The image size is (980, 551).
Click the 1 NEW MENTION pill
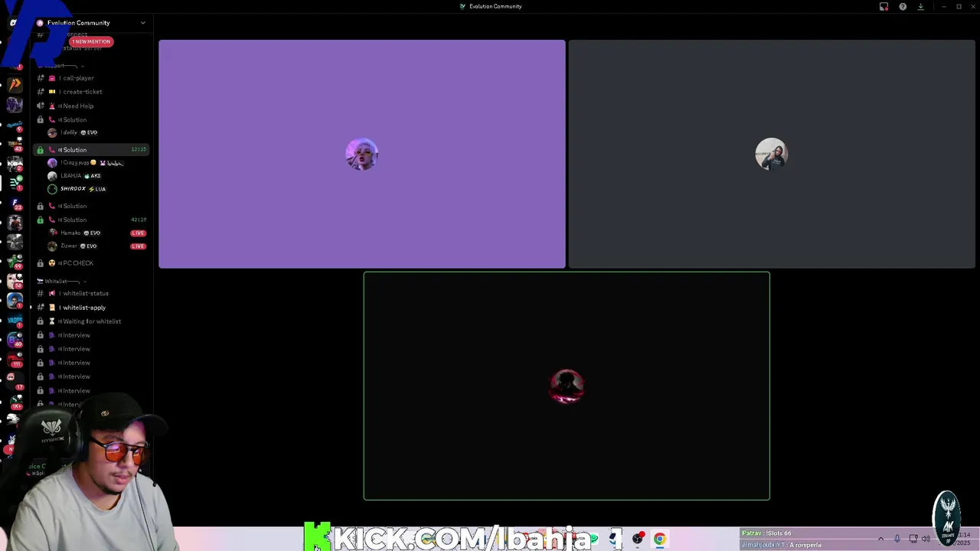tap(92, 41)
